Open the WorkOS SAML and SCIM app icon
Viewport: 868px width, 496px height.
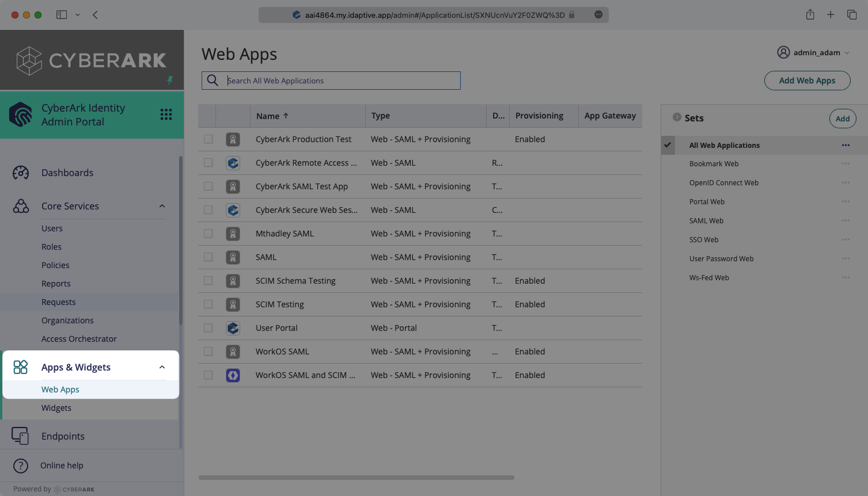coord(233,375)
